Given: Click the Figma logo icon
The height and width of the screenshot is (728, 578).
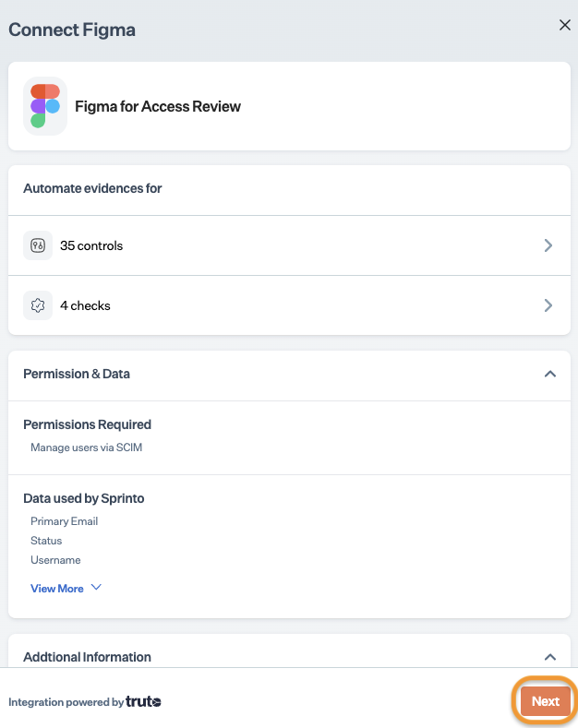Looking at the screenshot, I should [x=45, y=106].
